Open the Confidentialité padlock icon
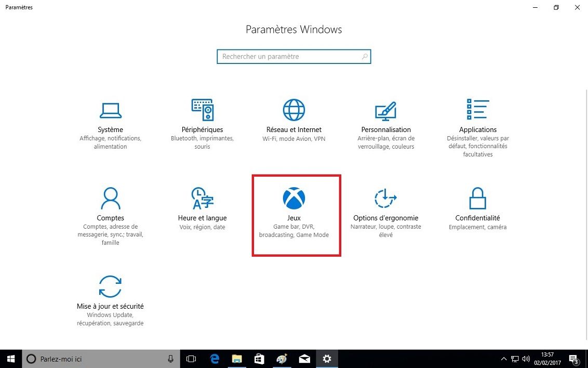588x368 pixels. tap(477, 198)
